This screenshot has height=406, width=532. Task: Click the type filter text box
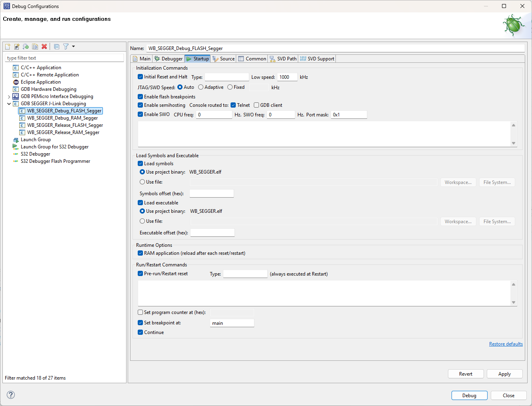64,58
